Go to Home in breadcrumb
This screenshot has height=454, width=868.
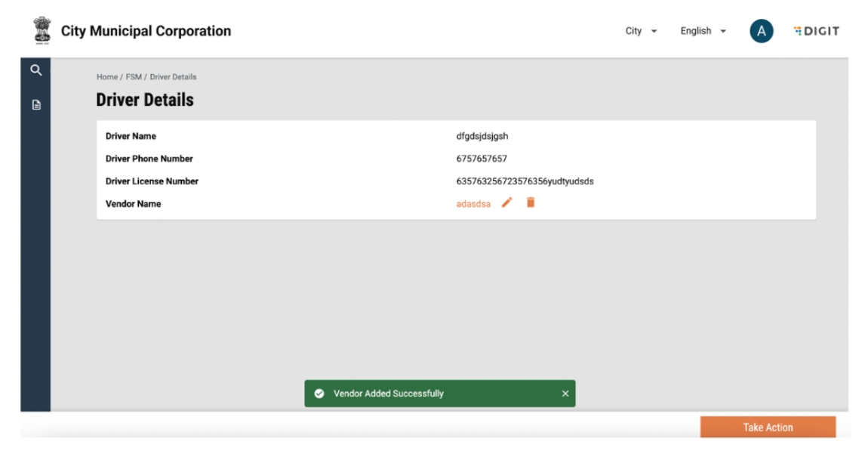[106, 77]
